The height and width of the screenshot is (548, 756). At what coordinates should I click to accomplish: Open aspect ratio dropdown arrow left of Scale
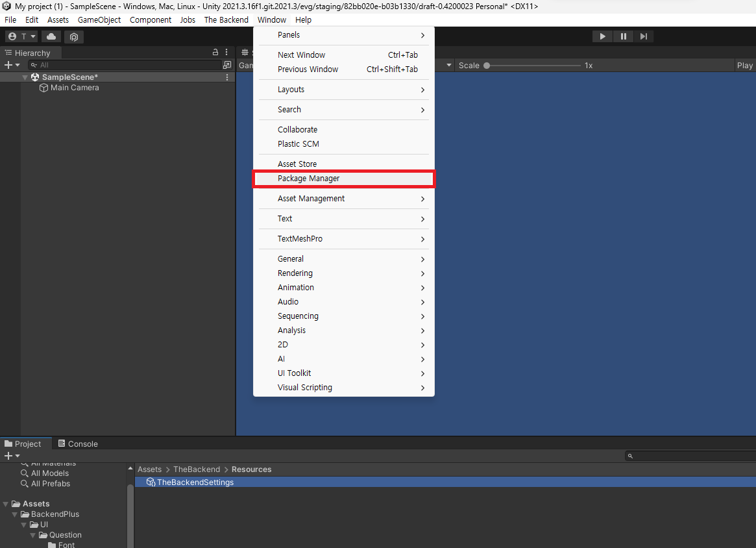tap(449, 65)
